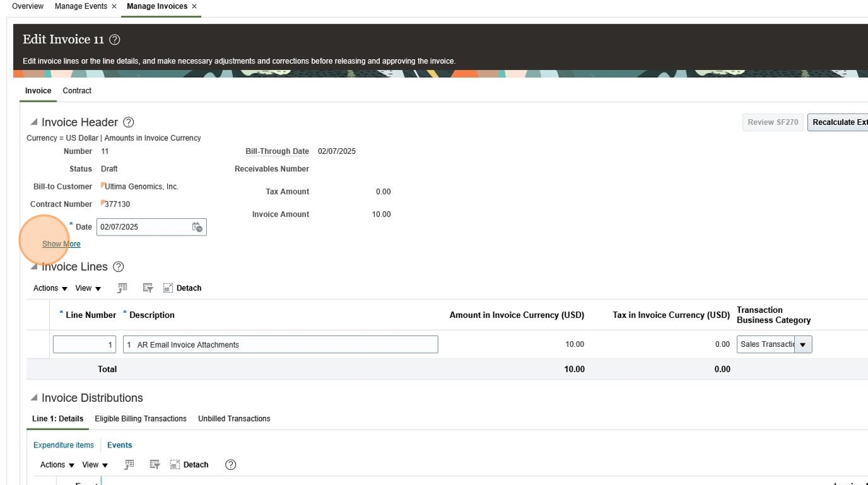Click filter-table icon in Invoice Lines toolbar
Image resolution: width=868 pixels, height=485 pixels.
tap(148, 288)
